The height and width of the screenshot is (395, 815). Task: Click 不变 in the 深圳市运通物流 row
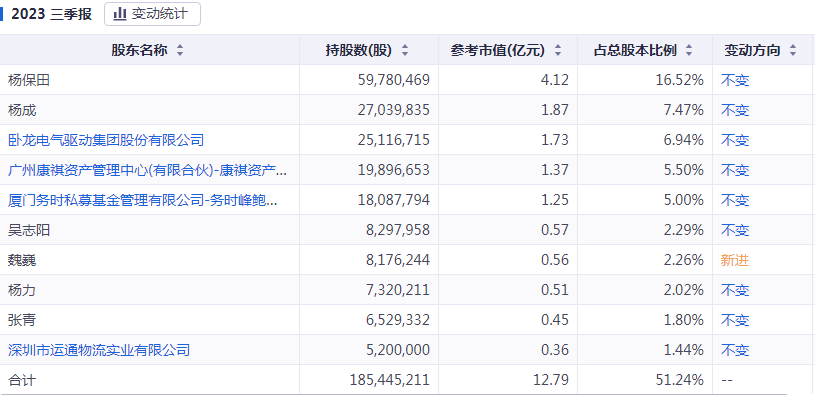[735, 350]
